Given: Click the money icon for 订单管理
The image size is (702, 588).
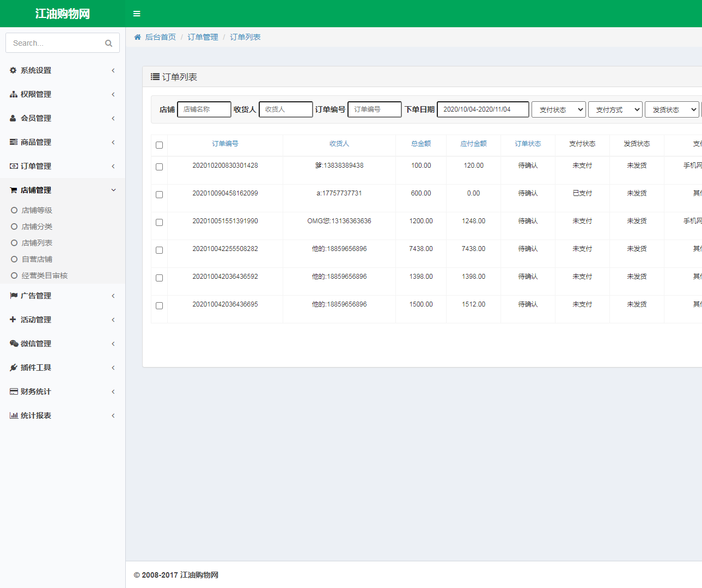Looking at the screenshot, I should [x=14, y=166].
